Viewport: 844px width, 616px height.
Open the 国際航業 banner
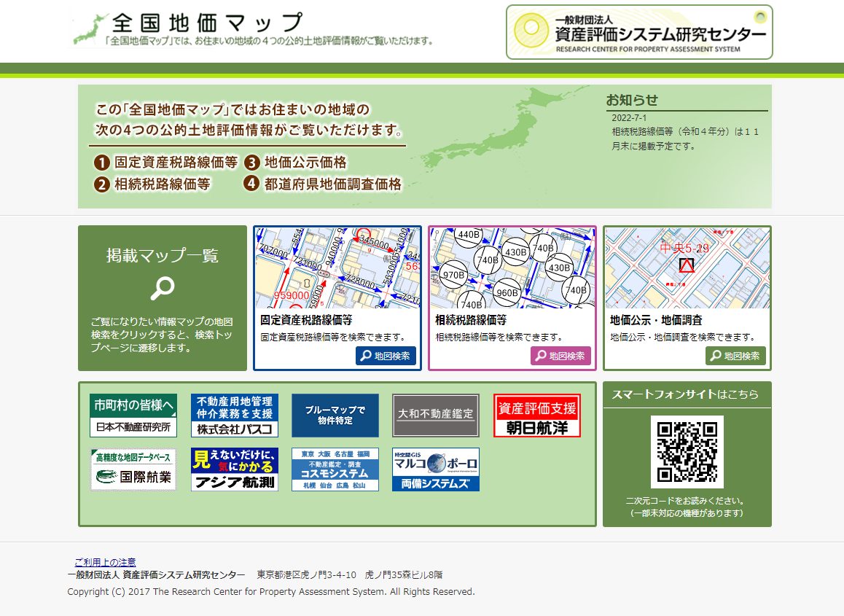pos(133,469)
